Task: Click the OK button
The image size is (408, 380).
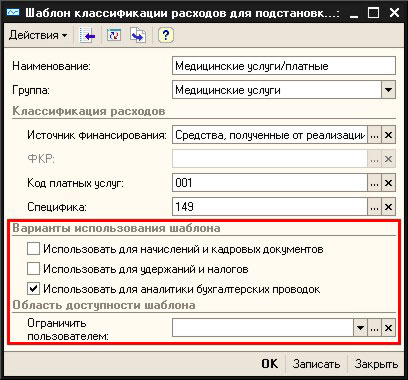Action: pos(270,364)
